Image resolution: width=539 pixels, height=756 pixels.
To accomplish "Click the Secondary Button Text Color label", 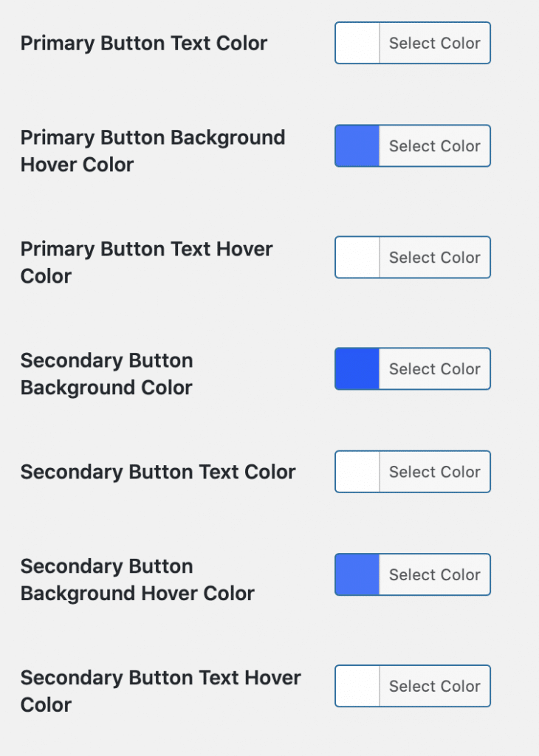I will [158, 472].
